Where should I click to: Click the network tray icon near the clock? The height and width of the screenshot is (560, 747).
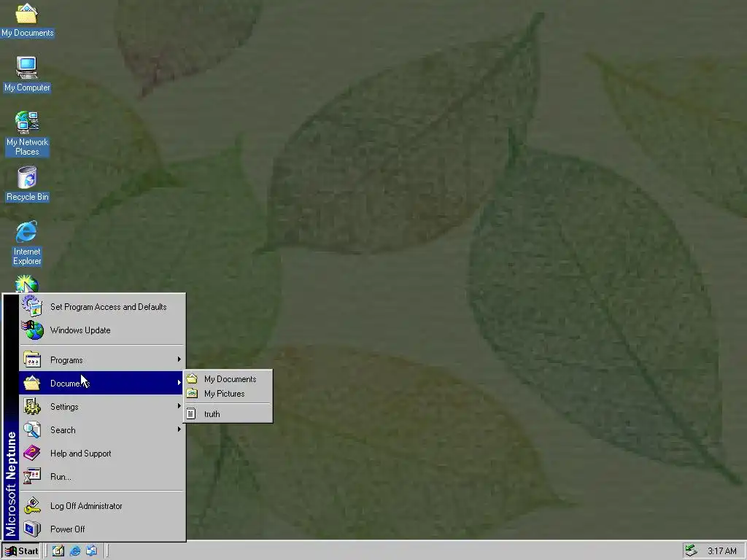(x=691, y=551)
